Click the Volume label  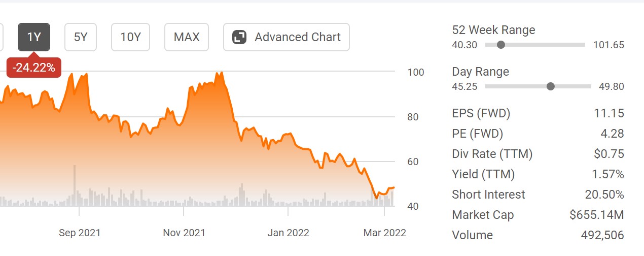click(x=472, y=235)
